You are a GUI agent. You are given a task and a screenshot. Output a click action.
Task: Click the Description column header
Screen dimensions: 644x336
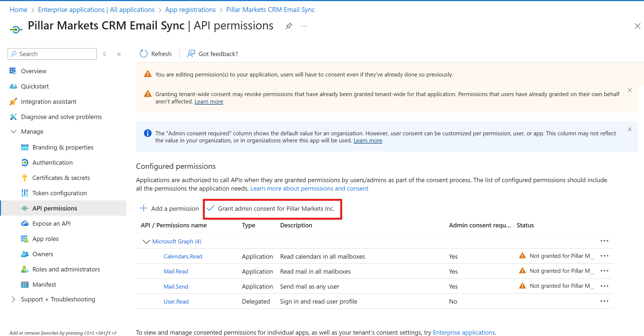tap(296, 225)
